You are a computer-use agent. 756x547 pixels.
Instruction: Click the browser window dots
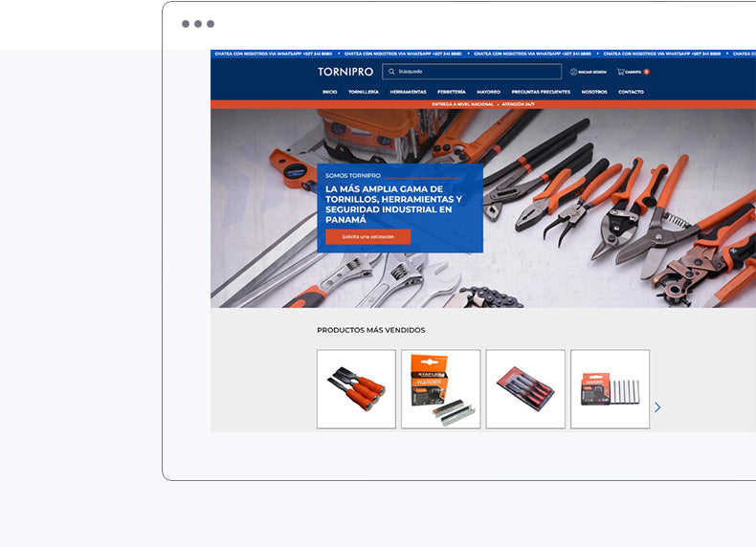198,24
